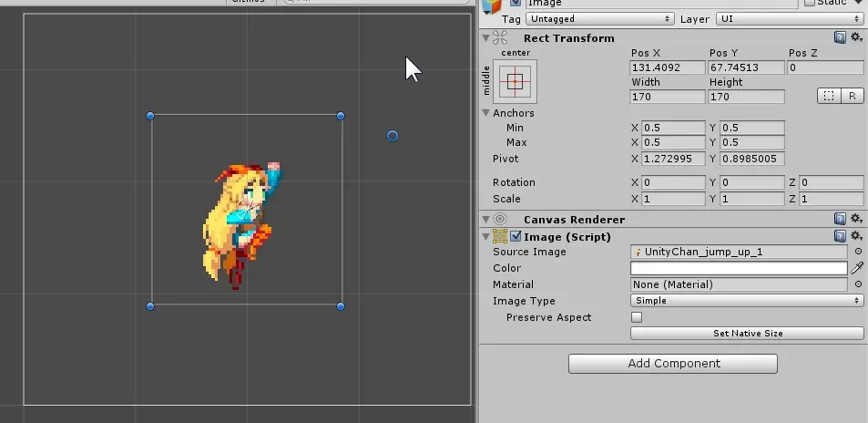Open Rect Transform gear settings menu
This screenshot has width=868, height=423.
point(856,37)
